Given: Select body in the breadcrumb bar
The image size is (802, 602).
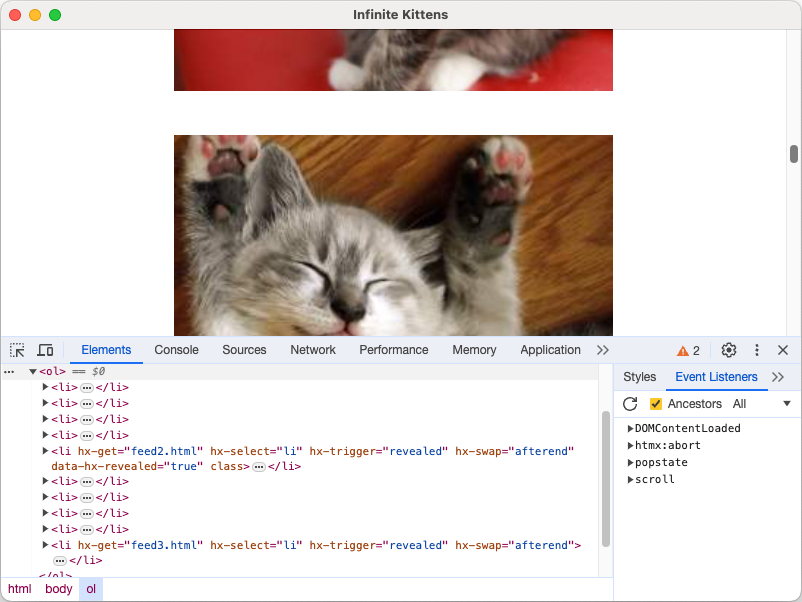Looking at the screenshot, I should (x=58, y=589).
